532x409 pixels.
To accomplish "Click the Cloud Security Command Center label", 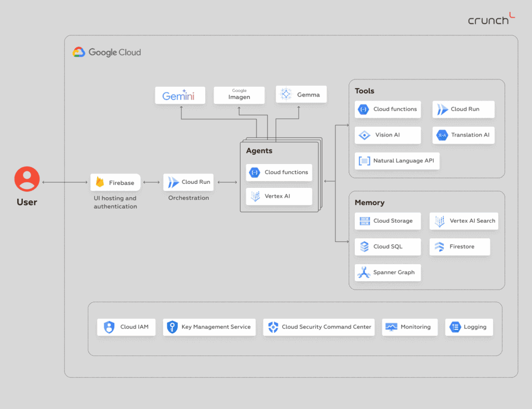I will pyautogui.click(x=326, y=327).
